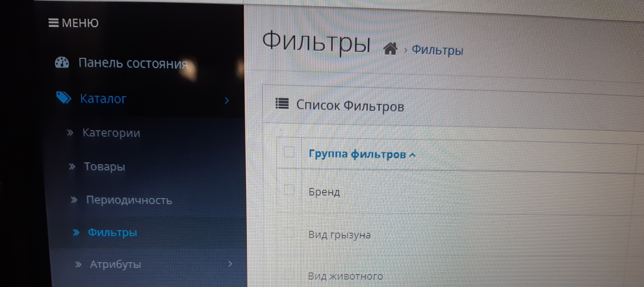The image size is (644, 287).
Task: Toggle the select-all checkbox in table header
Action: click(289, 152)
